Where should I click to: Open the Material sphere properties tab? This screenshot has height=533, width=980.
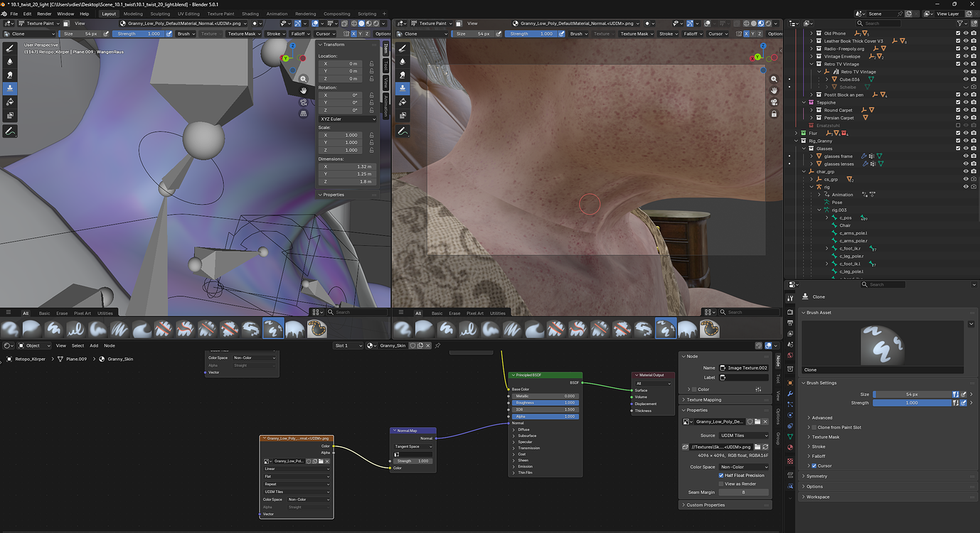pyautogui.click(x=790, y=447)
